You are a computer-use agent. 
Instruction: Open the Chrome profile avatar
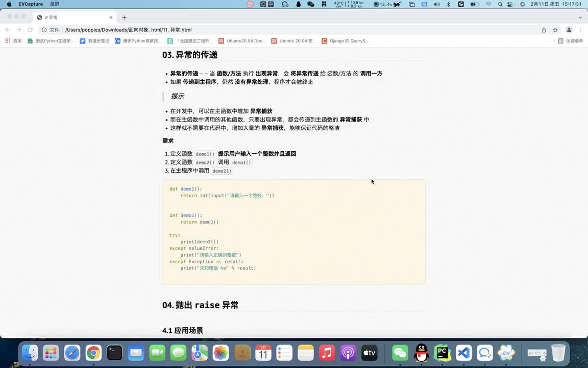pyautogui.click(x=569, y=30)
